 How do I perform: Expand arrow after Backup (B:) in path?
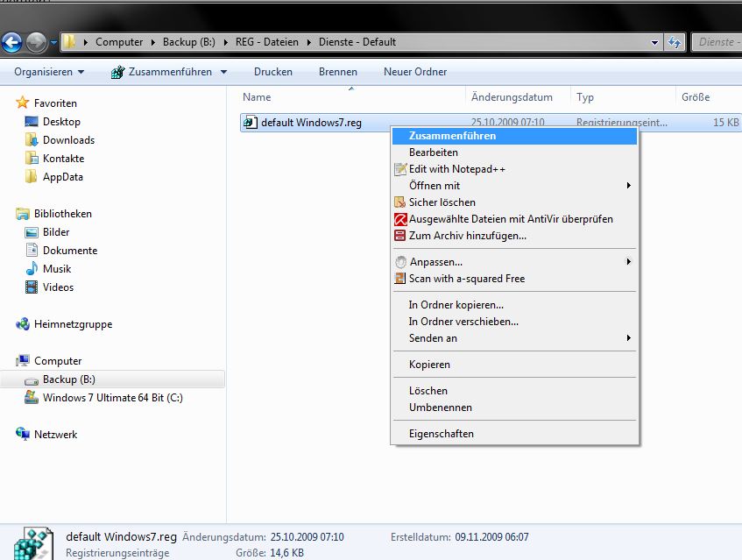(226, 42)
